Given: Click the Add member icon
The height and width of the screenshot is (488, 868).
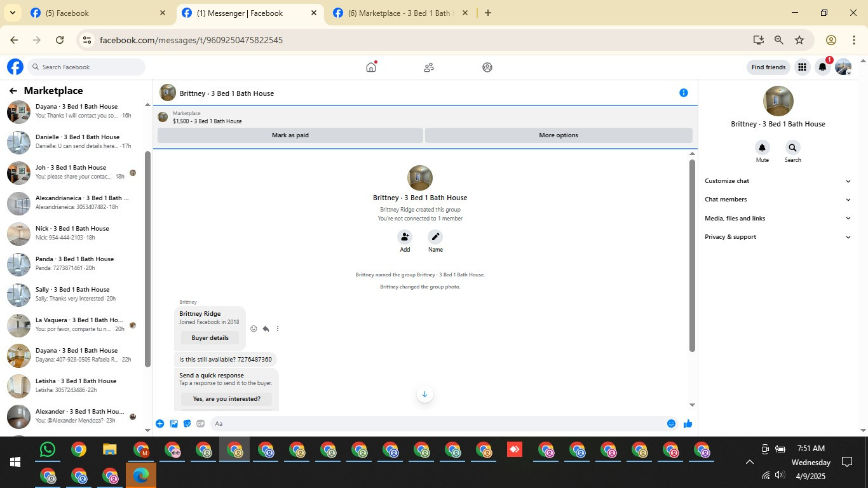Looking at the screenshot, I should [x=405, y=237].
